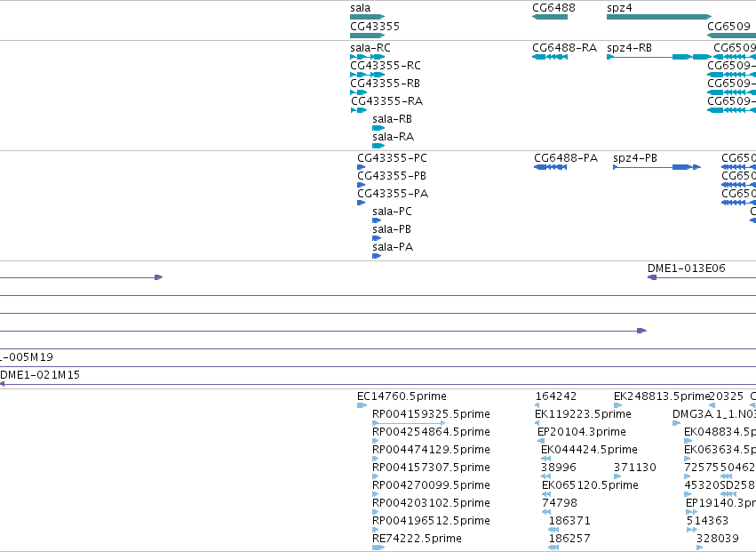Image resolution: width=756 pixels, height=552 pixels.
Task: Open EST label 328039
Action: coord(718,539)
